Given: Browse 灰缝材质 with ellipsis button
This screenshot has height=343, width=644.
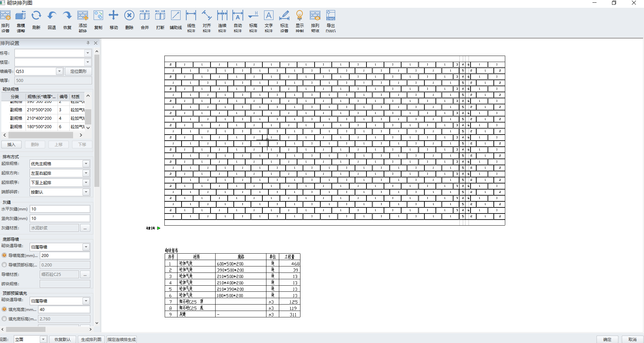Looking at the screenshot, I should (x=85, y=228).
